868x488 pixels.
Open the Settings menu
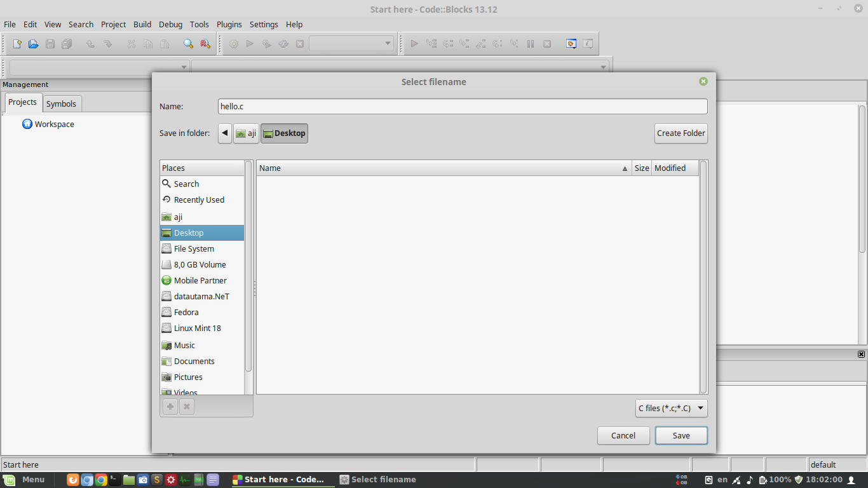click(264, 24)
